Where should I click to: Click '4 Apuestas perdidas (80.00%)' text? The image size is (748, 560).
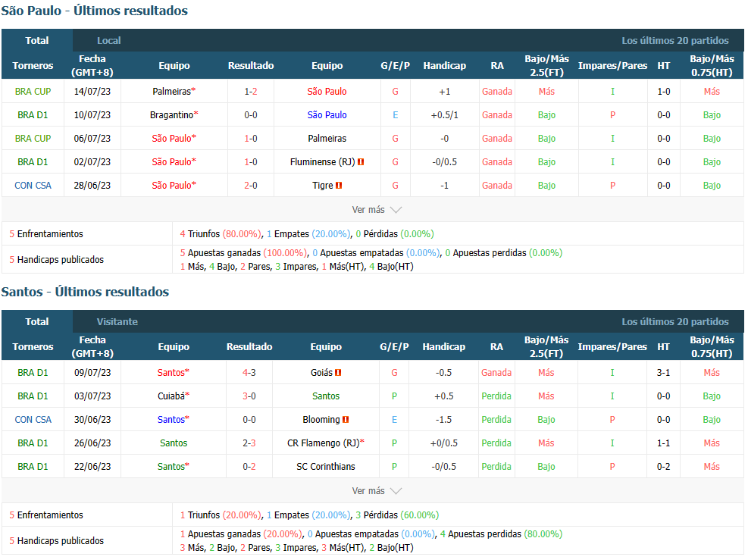pyautogui.click(x=501, y=533)
